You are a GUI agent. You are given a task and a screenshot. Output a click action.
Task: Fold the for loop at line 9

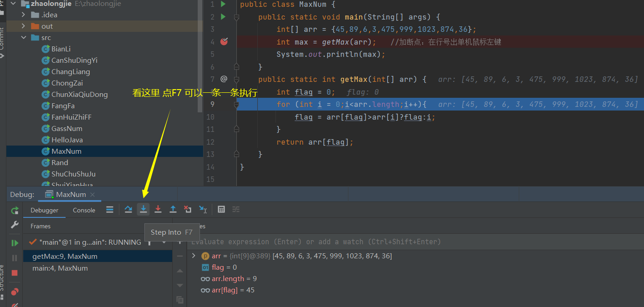[236, 104]
